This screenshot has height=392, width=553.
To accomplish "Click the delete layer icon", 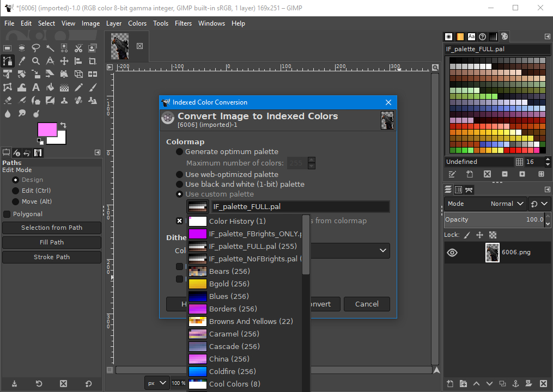I will 543,383.
